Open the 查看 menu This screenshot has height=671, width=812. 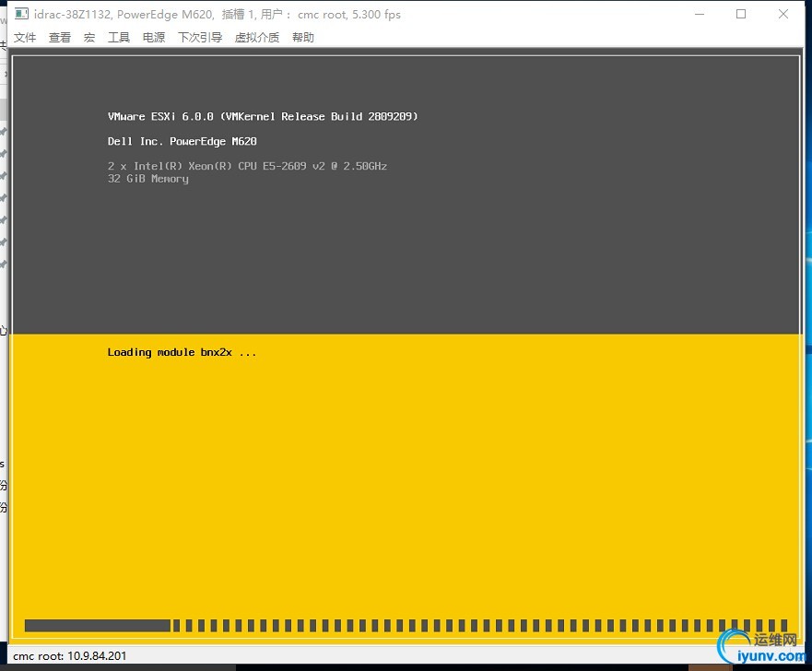click(60, 37)
